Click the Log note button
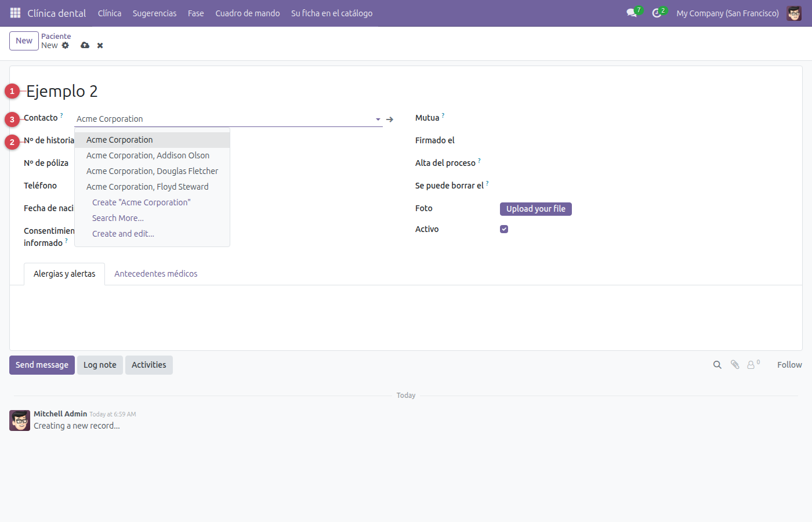812x522 pixels. click(x=100, y=365)
